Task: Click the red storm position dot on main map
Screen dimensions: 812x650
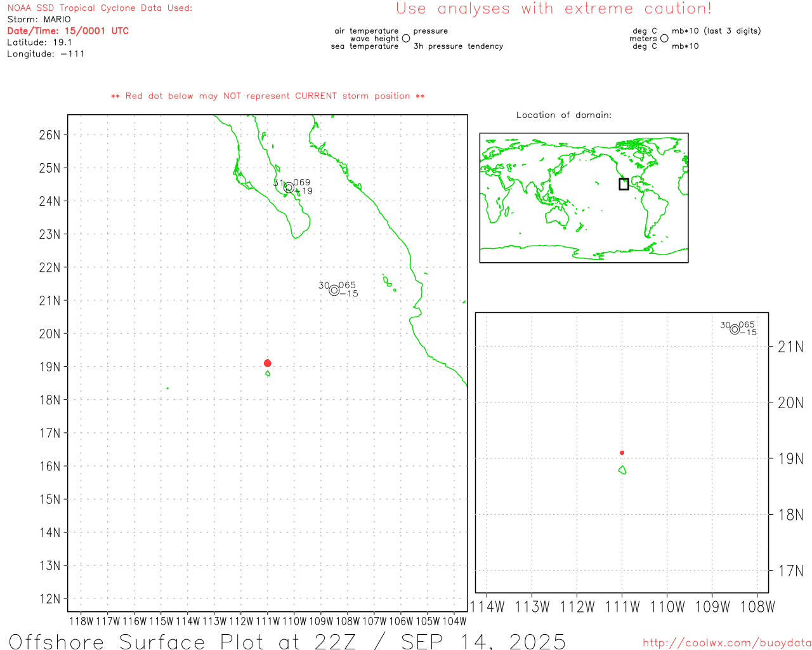Action: coord(268,363)
